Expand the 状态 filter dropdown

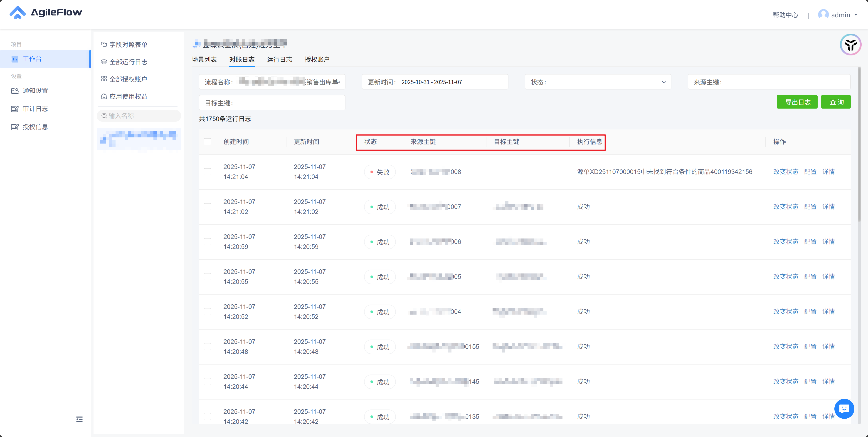coord(664,82)
